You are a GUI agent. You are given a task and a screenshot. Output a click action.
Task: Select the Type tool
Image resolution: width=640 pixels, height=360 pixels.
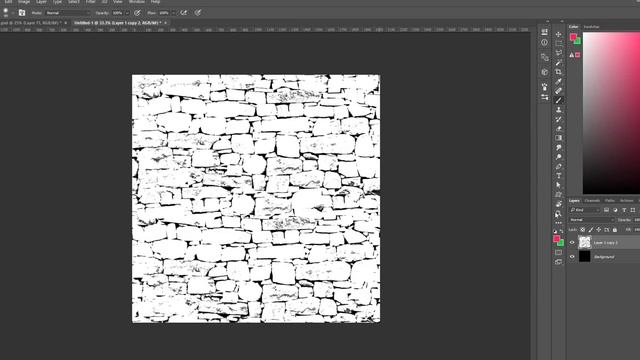coord(558,176)
